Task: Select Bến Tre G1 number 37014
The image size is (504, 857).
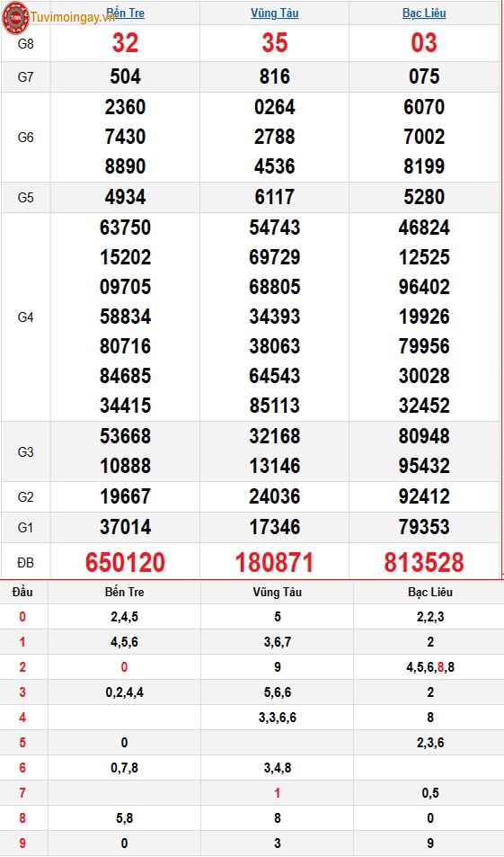Action: pos(125,527)
